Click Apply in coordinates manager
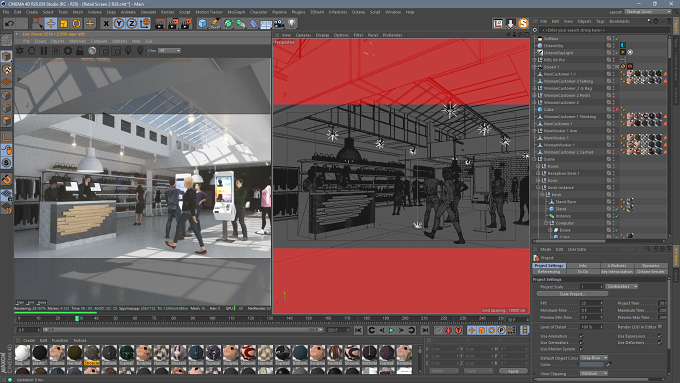Screen dimensions: 680x383 coord(513,371)
